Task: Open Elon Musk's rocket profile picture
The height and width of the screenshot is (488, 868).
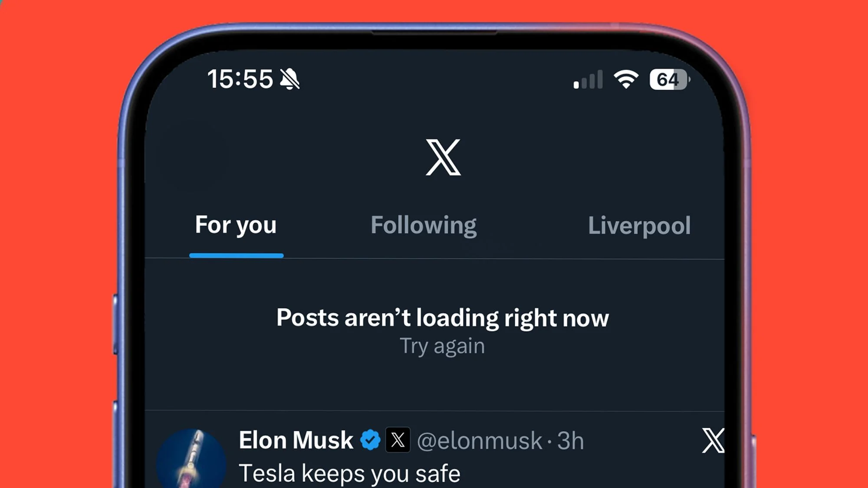Action: pos(191,460)
